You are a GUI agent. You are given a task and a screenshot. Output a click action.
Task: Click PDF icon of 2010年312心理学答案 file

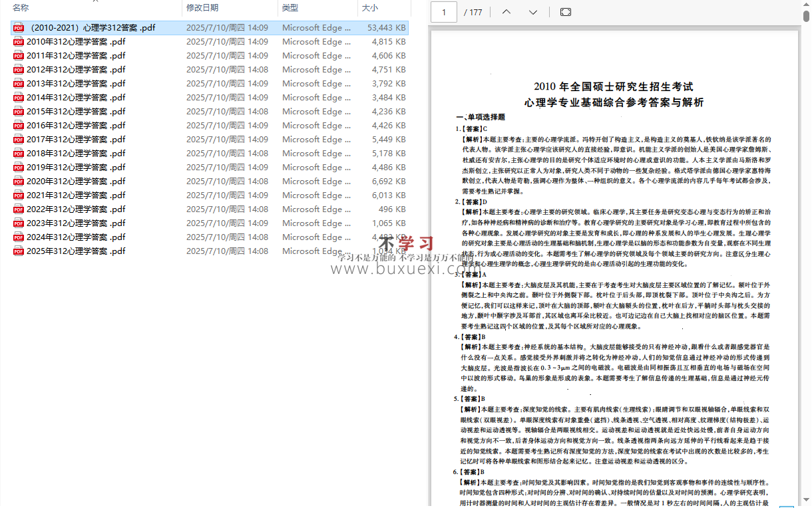coord(19,42)
